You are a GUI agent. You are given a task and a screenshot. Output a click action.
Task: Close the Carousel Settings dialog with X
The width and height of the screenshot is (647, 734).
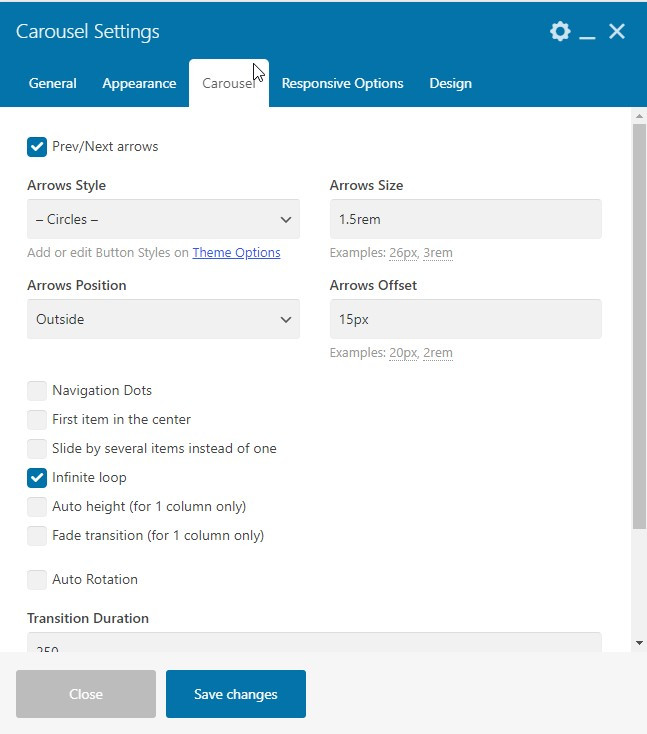pos(617,31)
